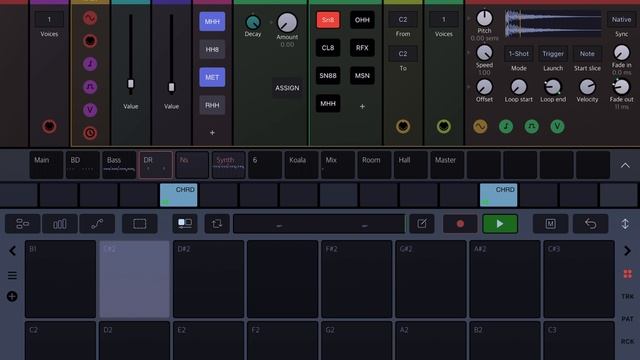Toggle the loop arrows icon
640x360 pixels.
pos(217,224)
